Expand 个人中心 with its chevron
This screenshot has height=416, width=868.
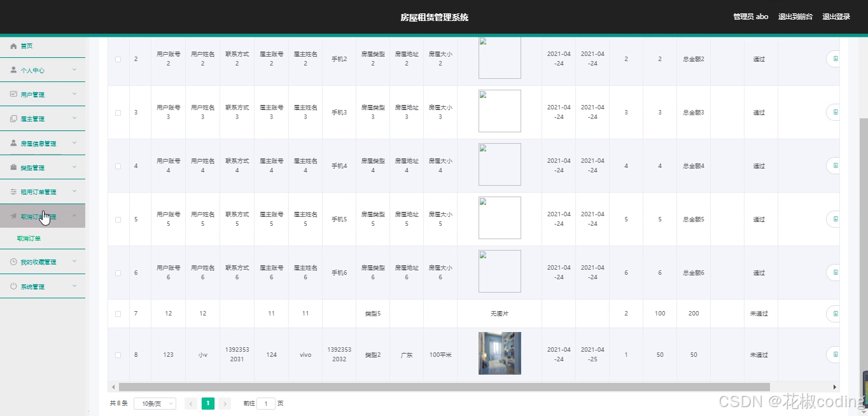74,69
